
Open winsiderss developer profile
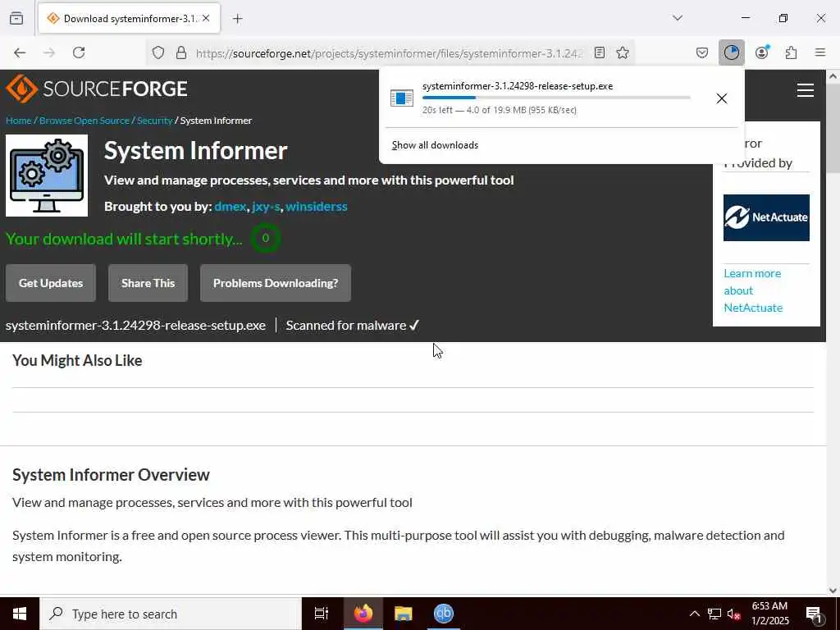(317, 206)
